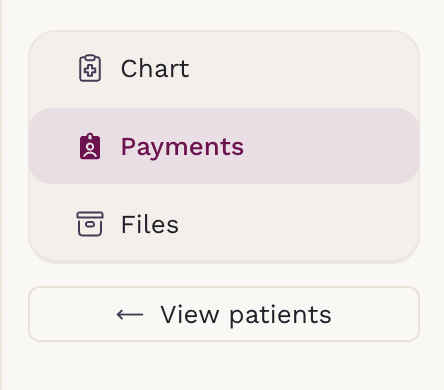The width and height of the screenshot is (444, 390).
Task: Click the ID badge icon beside Payments
Action: 90,146
